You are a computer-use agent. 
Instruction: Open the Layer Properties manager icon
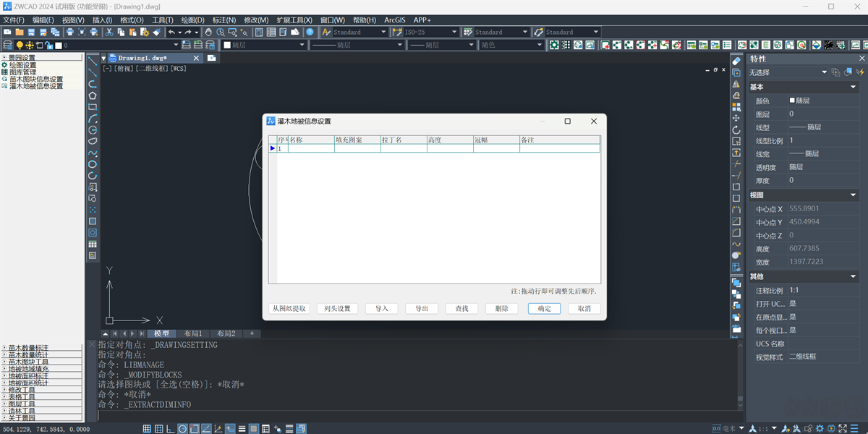(x=7, y=45)
